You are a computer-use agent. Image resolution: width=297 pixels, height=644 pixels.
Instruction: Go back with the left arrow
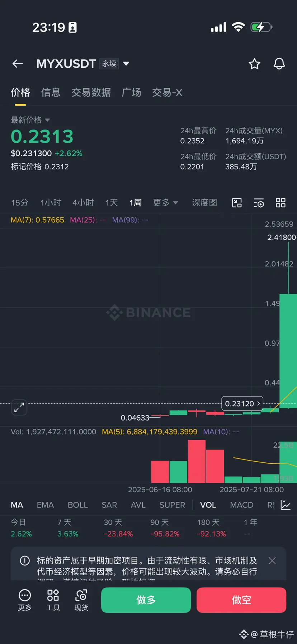click(x=18, y=64)
